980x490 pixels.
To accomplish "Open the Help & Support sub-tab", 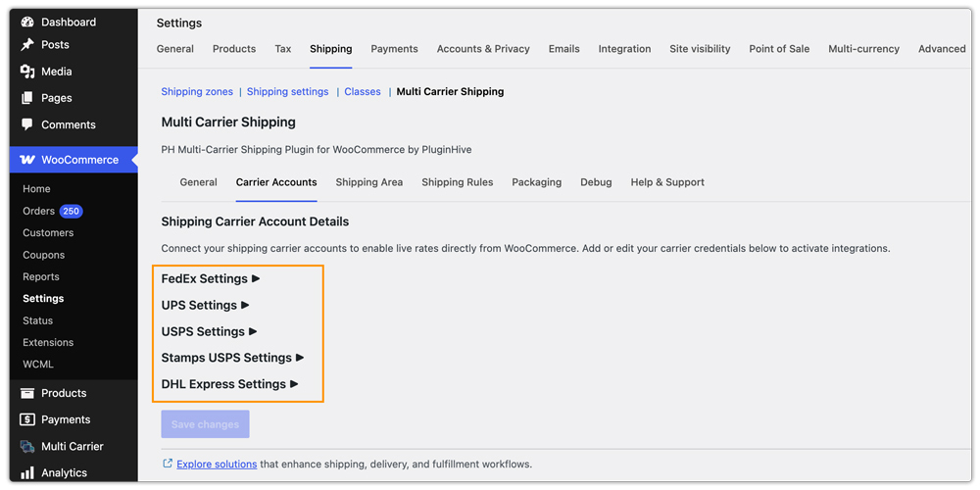I will [667, 182].
